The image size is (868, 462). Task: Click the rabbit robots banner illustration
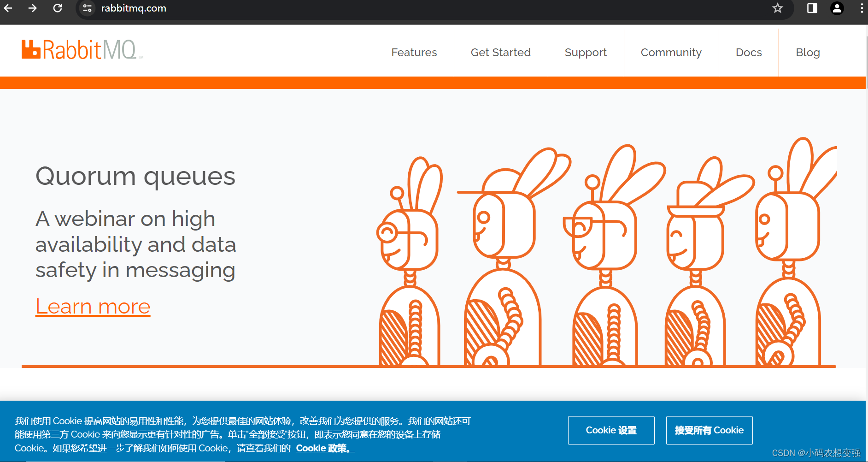[606, 252]
